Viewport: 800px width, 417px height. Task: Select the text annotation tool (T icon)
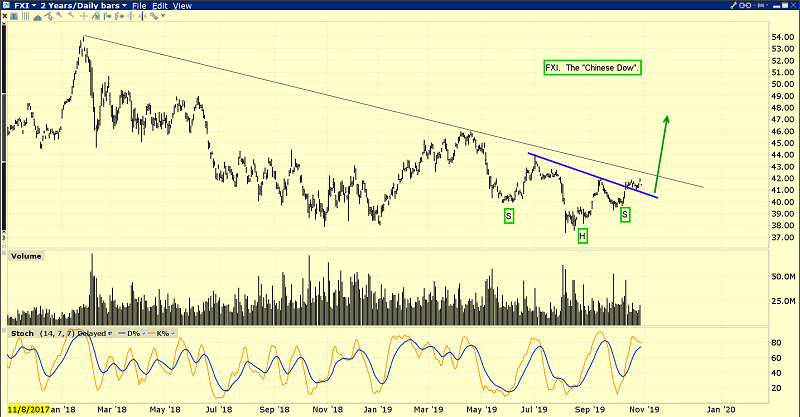(x=14, y=16)
